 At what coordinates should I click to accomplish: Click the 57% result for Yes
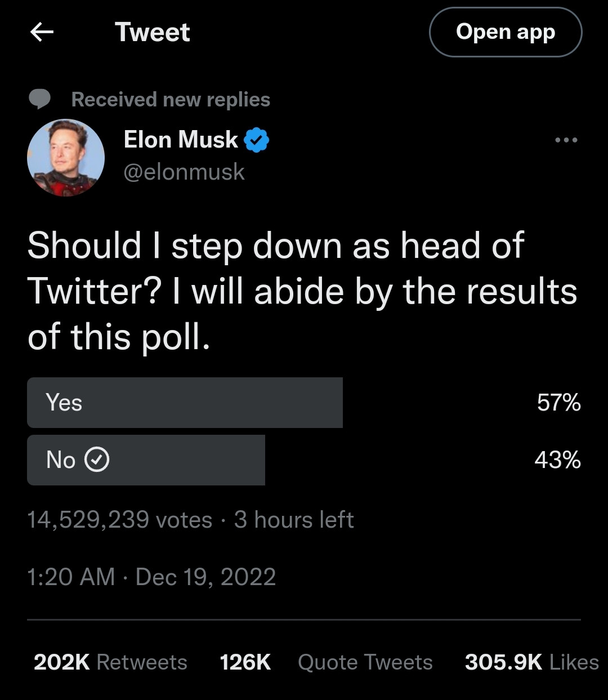[558, 403]
